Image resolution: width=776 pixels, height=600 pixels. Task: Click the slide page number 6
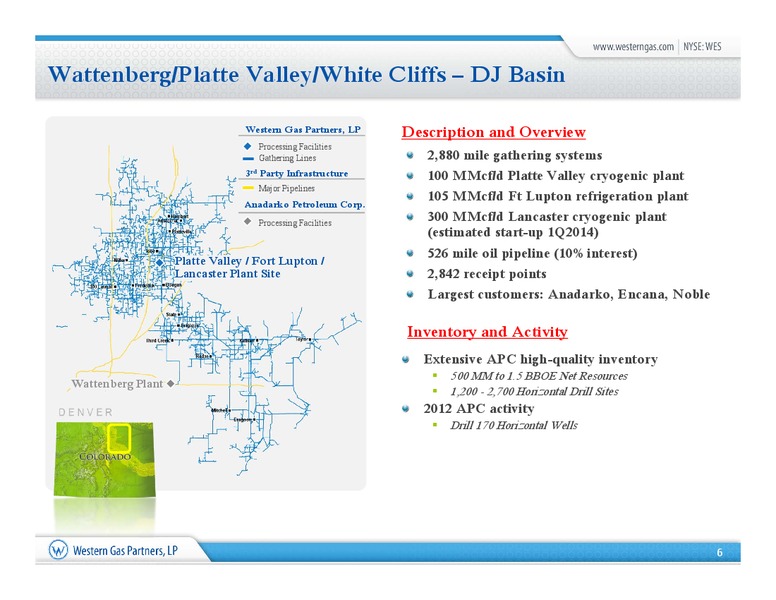coord(720,552)
